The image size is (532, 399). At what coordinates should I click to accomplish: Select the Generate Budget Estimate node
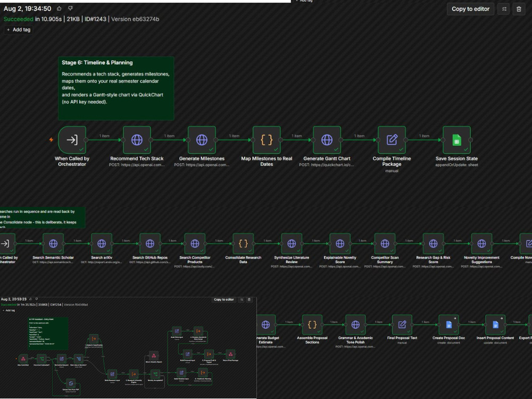265,325
